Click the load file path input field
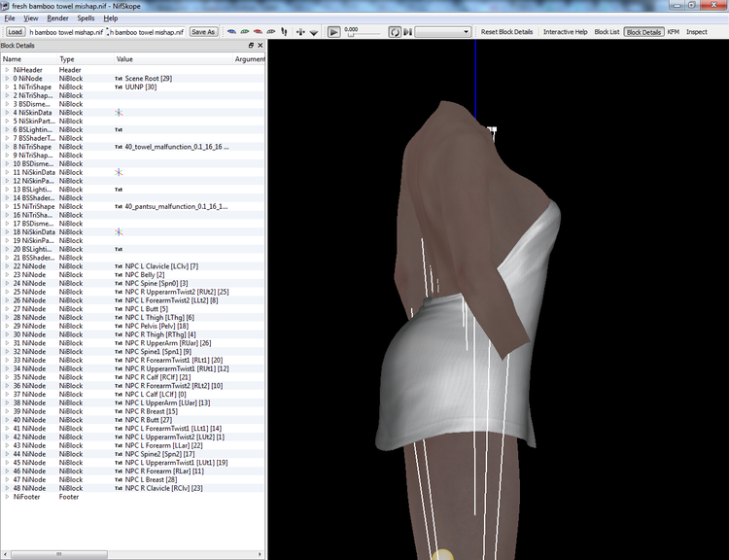 pos(65,32)
